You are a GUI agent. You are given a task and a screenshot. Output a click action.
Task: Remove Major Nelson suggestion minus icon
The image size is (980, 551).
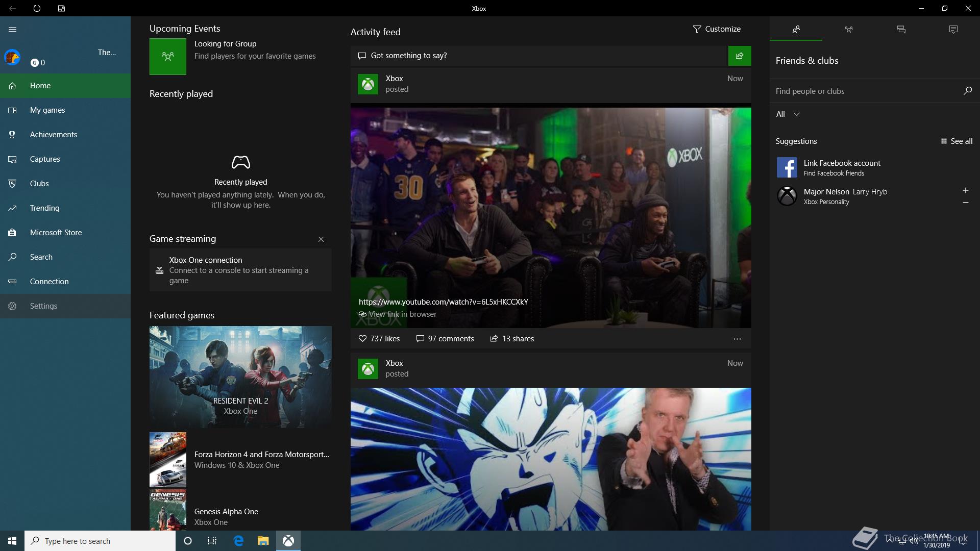coord(965,203)
